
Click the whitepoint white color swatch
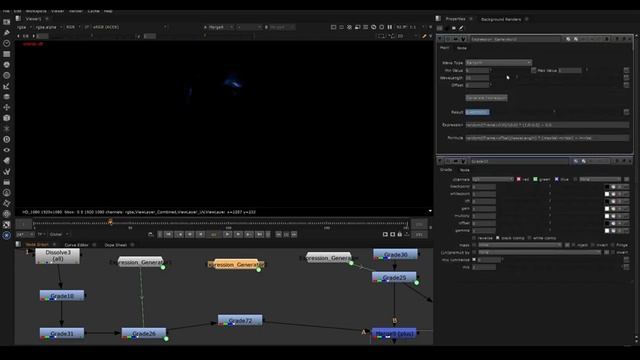(x=607, y=194)
